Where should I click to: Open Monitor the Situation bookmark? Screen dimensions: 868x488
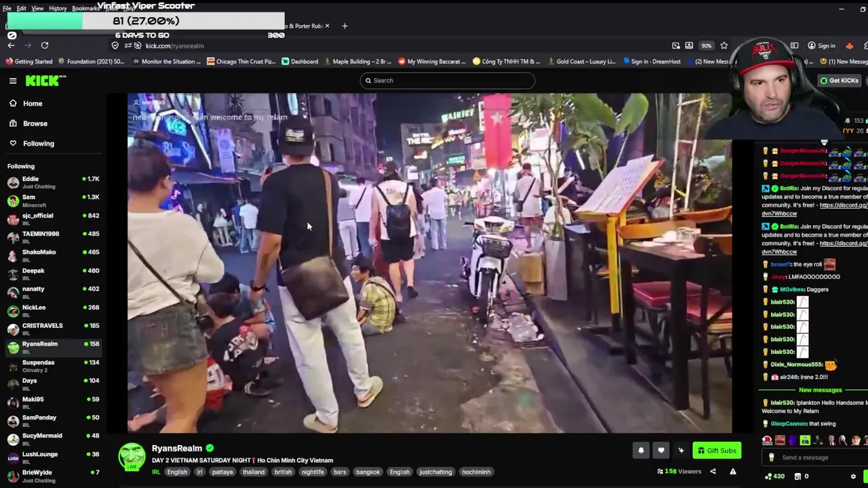(x=167, y=61)
